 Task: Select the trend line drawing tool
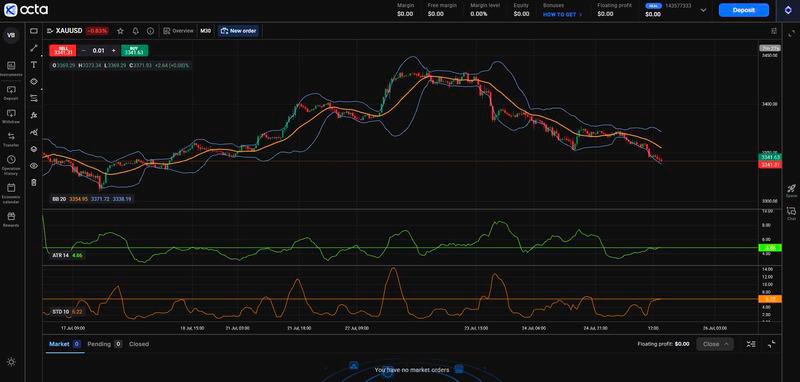(34, 48)
